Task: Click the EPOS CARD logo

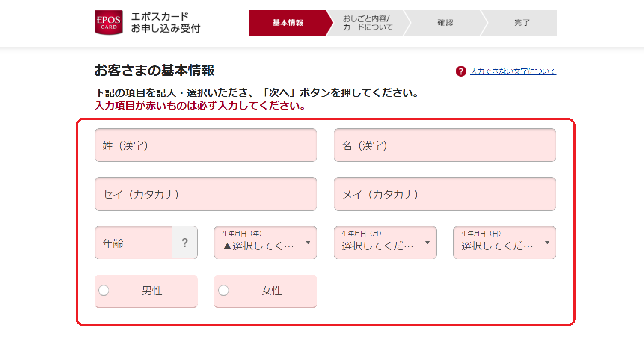Action: (x=109, y=22)
